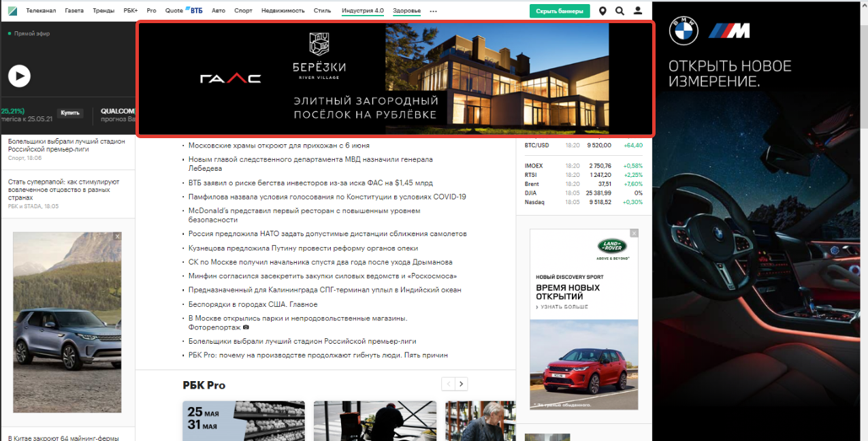Click the Nasdaq index row

coord(583,202)
